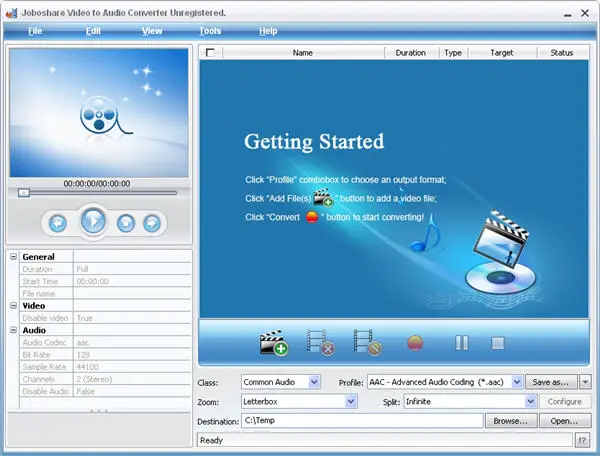The image size is (600, 456).
Task: Click the Pause conversion icon
Action: [462, 343]
